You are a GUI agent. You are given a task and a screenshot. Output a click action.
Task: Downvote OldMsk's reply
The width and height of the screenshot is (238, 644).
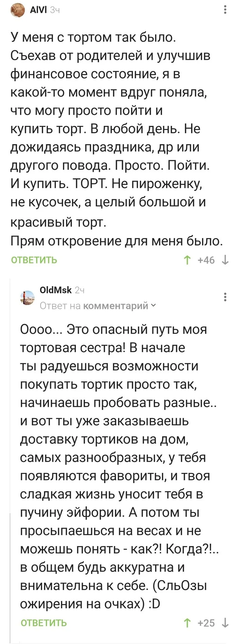pos(225,623)
